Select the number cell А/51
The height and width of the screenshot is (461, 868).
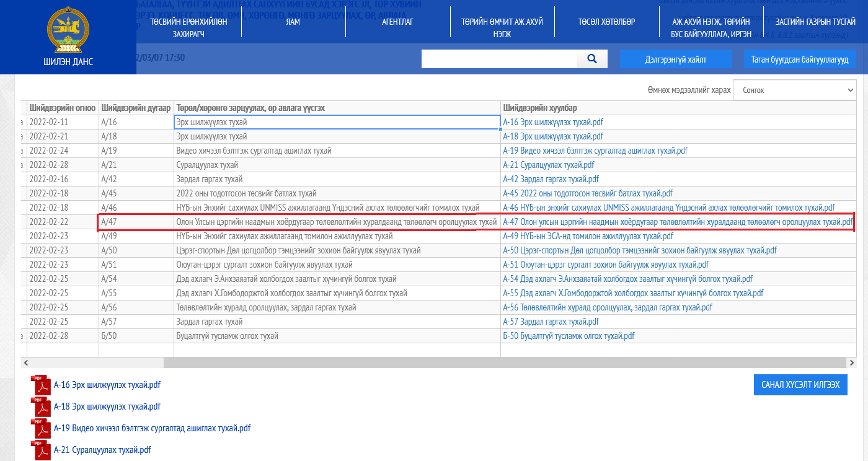(x=136, y=265)
